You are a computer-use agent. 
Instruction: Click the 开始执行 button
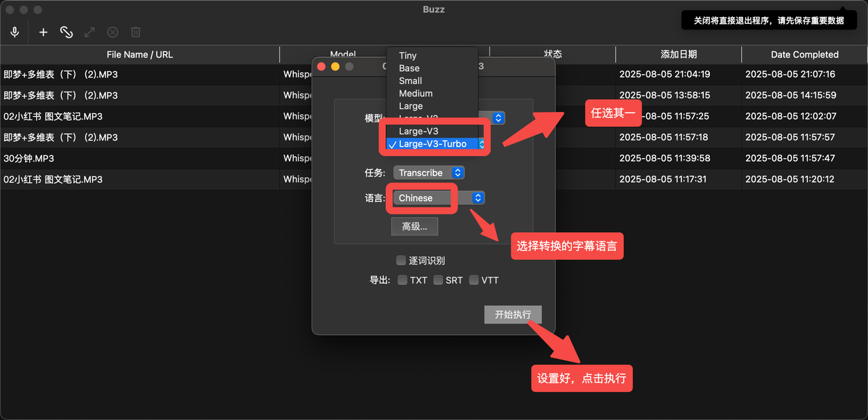(x=513, y=315)
